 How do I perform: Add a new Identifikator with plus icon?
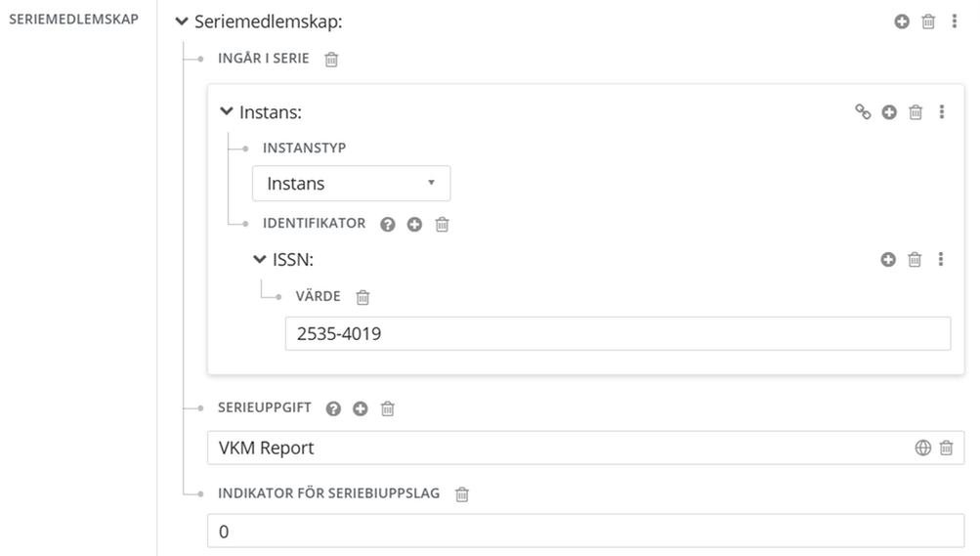[x=414, y=224]
